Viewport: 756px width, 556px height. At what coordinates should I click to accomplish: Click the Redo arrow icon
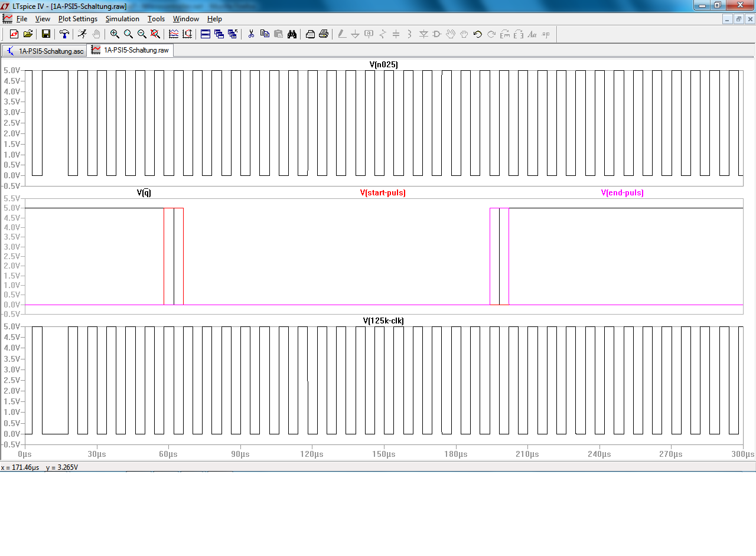coord(491,34)
